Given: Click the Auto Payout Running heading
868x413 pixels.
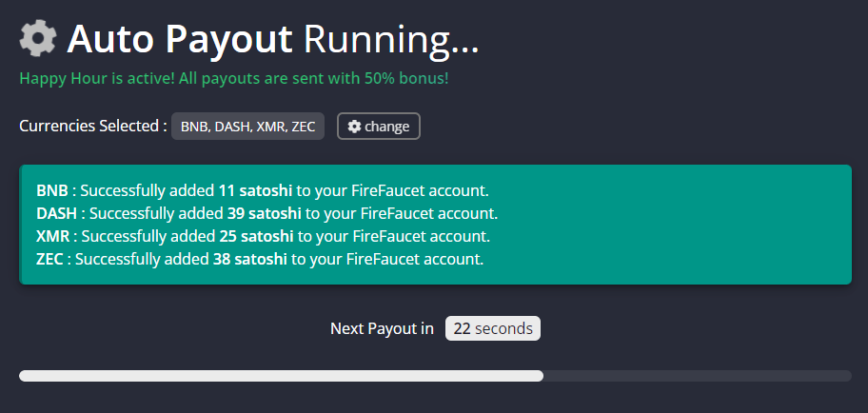Looking at the screenshot, I should 272,39.
